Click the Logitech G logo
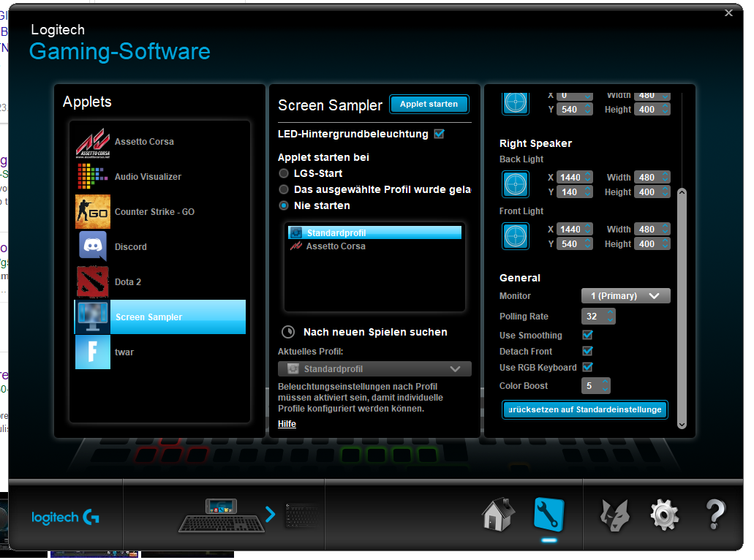 [65, 517]
